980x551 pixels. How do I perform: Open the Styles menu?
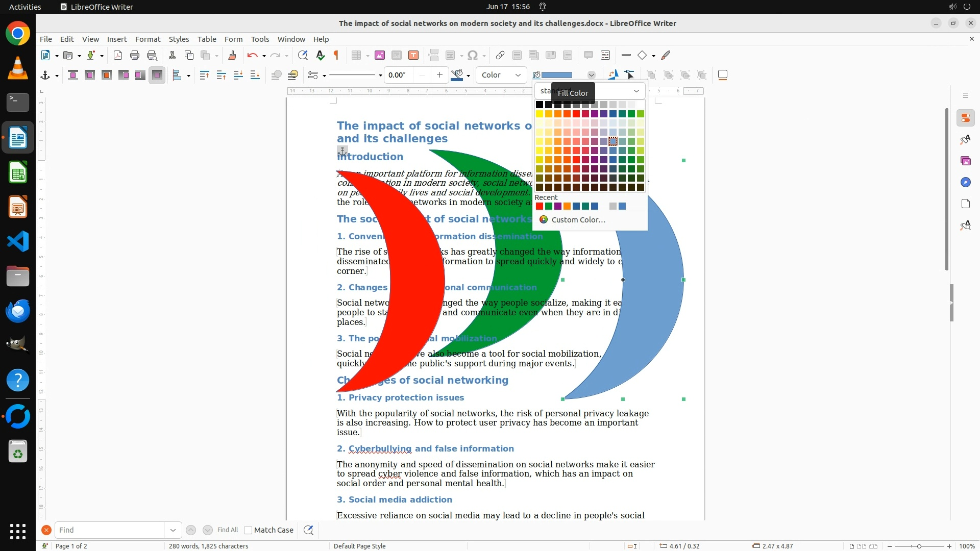tap(179, 39)
